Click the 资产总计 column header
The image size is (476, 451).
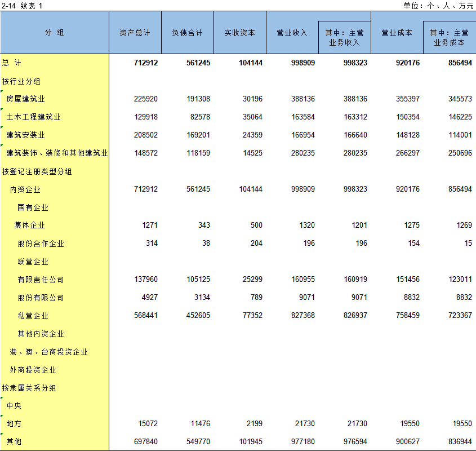(135, 33)
